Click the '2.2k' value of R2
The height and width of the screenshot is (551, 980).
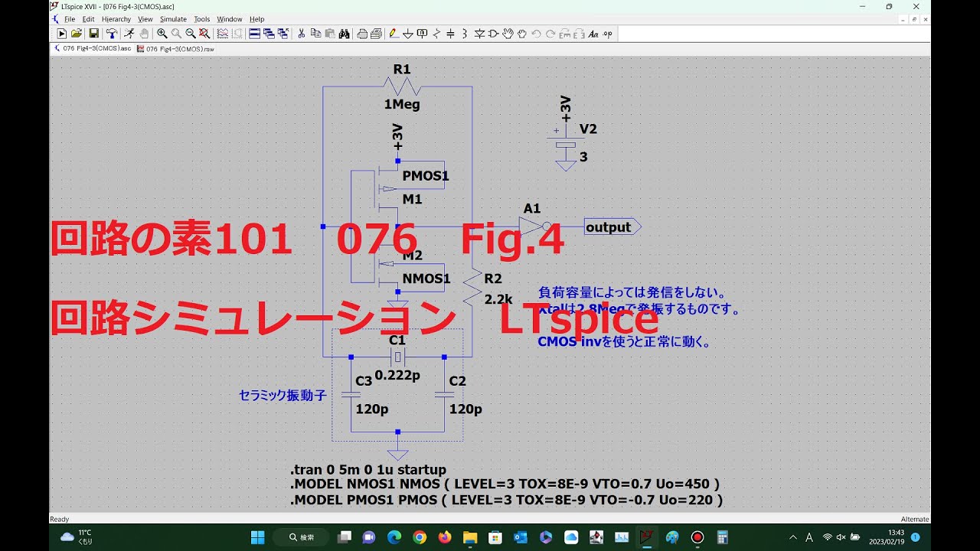(x=498, y=299)
